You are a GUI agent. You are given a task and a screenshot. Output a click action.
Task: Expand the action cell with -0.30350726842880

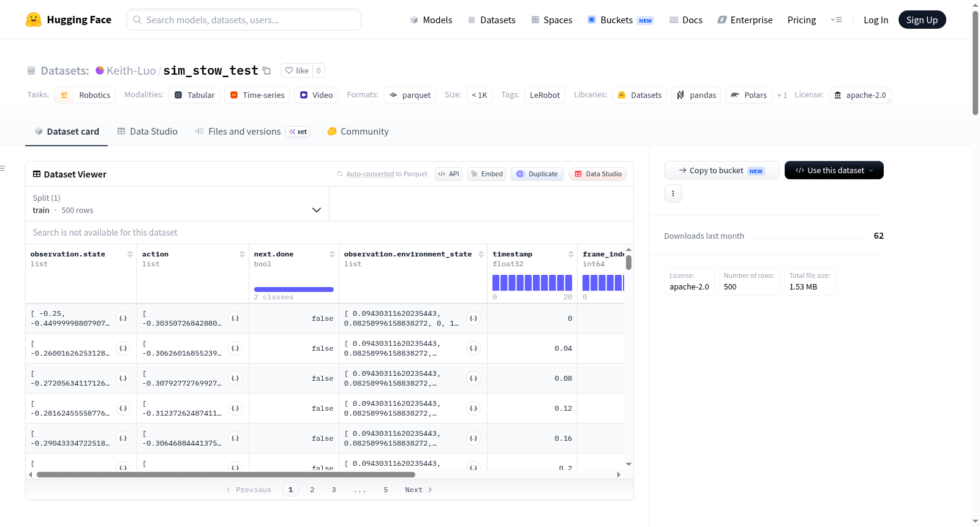(x=235, y=318)
